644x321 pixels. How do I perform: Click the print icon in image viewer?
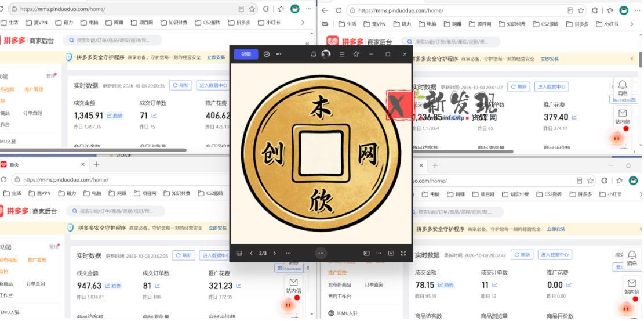[x=267, y=55]
